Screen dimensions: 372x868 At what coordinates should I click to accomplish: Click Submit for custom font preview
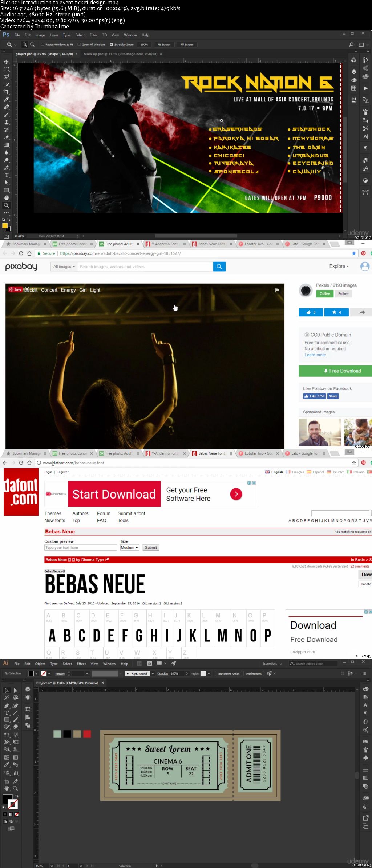(151, 548)
